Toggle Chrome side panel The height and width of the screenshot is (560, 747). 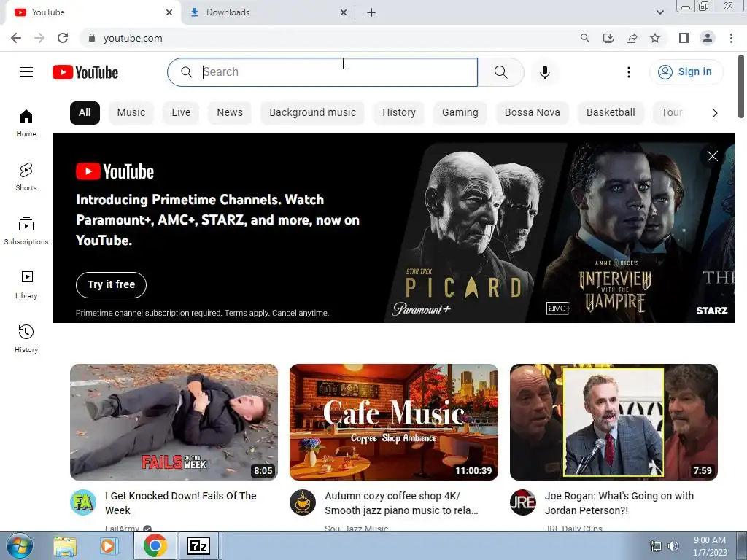pos(684,38)
